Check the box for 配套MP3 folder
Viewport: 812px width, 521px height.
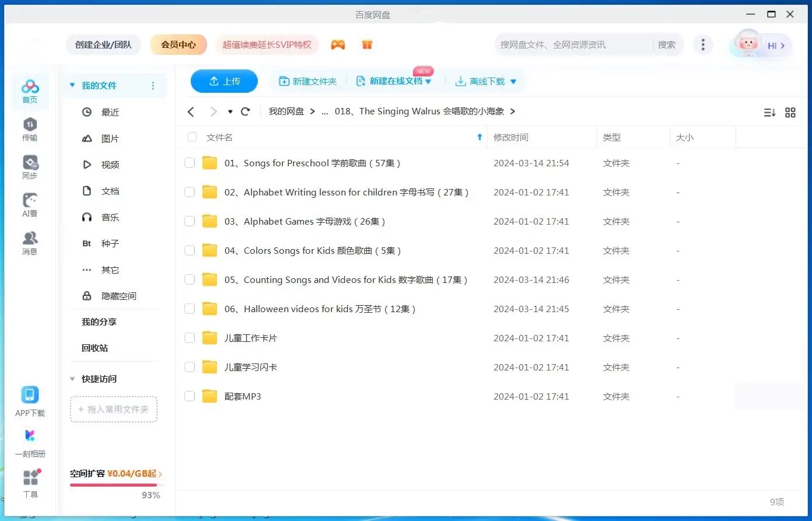[x=190, y=396]
